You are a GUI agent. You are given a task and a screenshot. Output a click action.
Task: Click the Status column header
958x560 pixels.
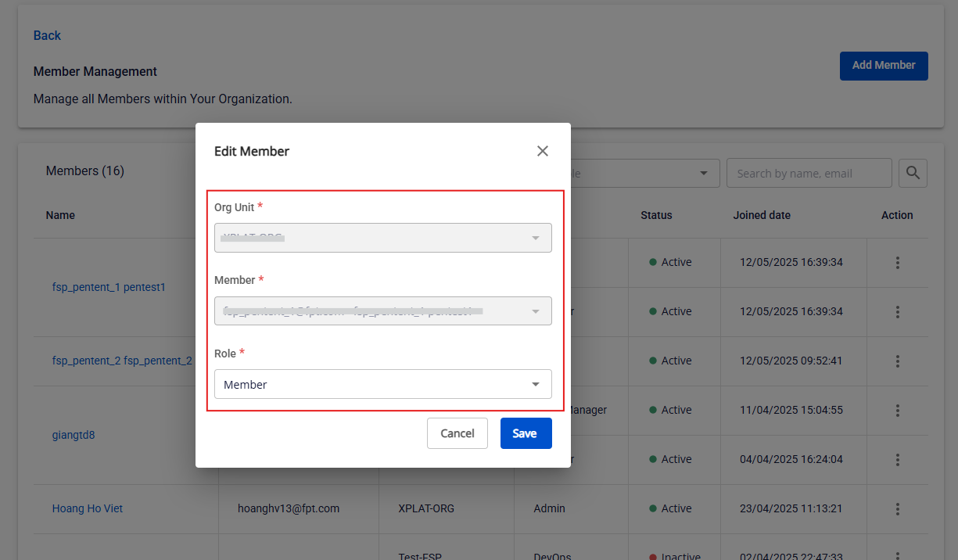(656, 215)
